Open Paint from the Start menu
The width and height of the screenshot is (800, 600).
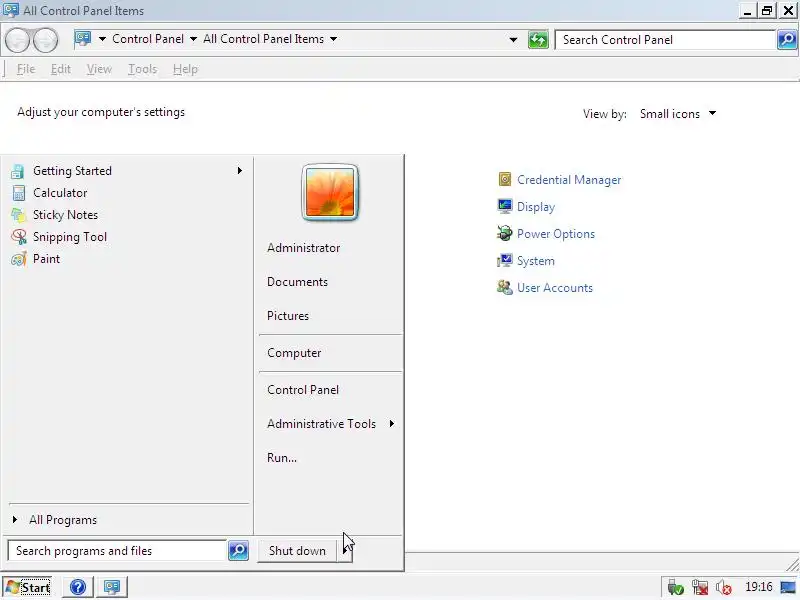[x=127, y=259]
